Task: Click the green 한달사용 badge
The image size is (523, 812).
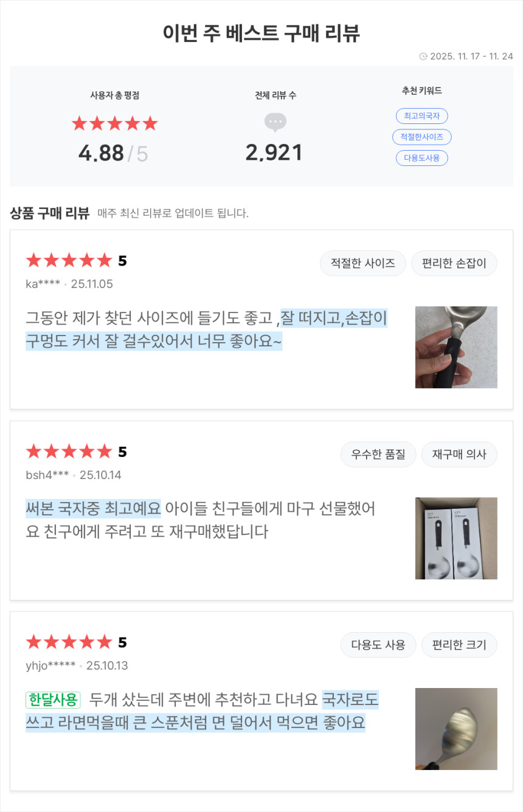Action: 53,700
